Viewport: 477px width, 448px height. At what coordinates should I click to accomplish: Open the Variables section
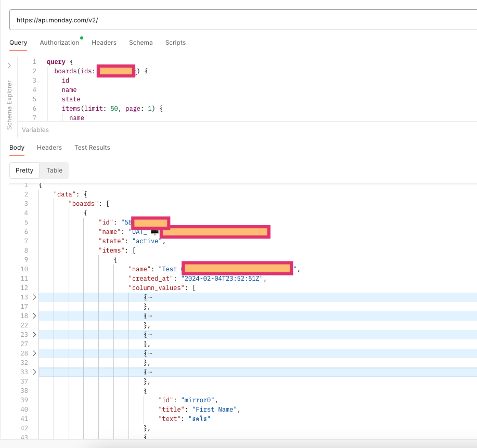click(x=35, y=130)
